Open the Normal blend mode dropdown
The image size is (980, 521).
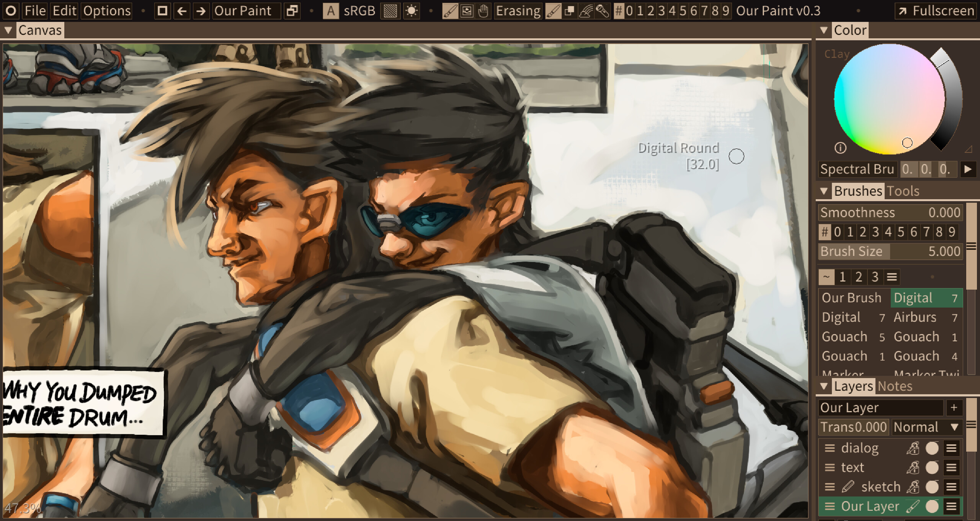pos(926,427)
